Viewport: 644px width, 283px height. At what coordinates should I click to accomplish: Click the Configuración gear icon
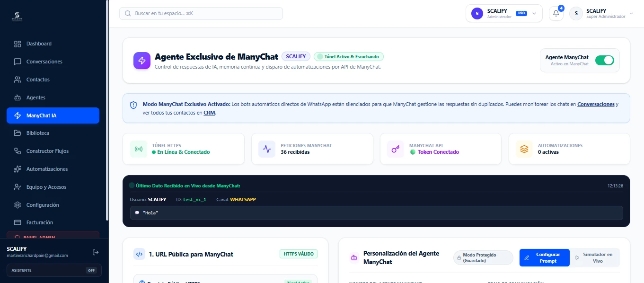[x=18, y=205]
